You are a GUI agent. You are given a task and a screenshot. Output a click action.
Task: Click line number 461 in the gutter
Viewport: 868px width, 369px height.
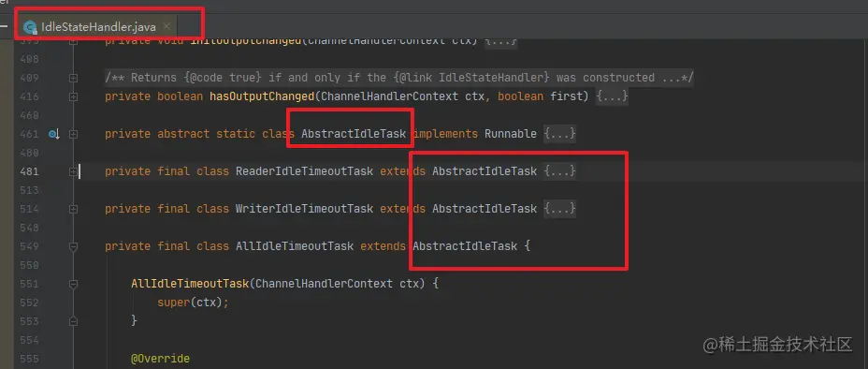pyautogui.click(x=29, y=134)
